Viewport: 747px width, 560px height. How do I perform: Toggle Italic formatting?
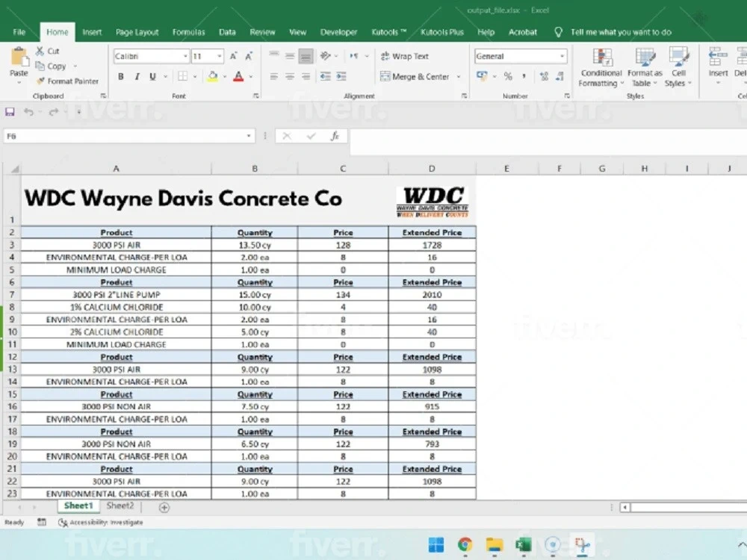(137, 76)
